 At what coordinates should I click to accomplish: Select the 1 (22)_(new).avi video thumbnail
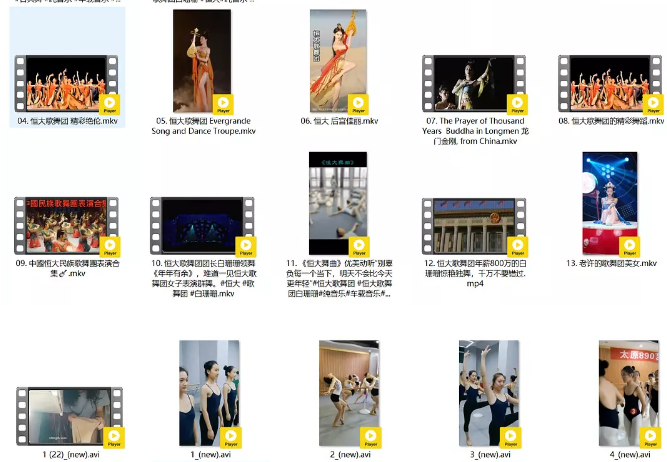[69, 416]
